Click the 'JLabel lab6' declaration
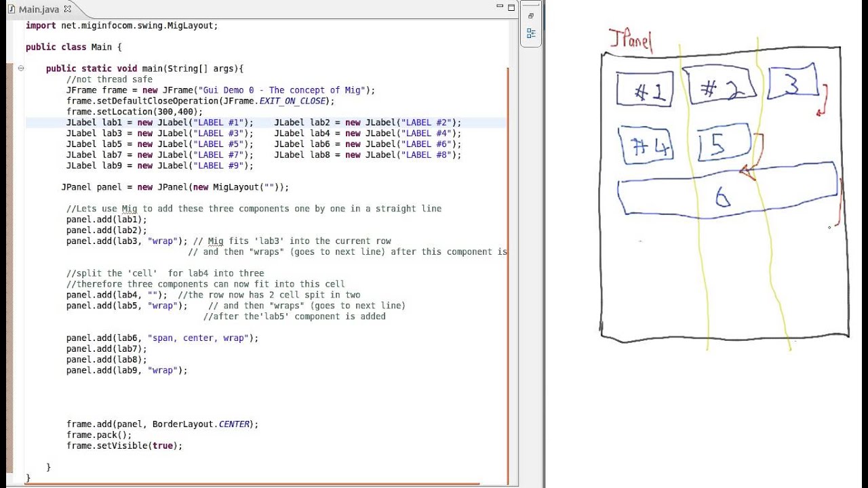Image resolution: width=868 pixels, height=488 pixels. [368, 144]
